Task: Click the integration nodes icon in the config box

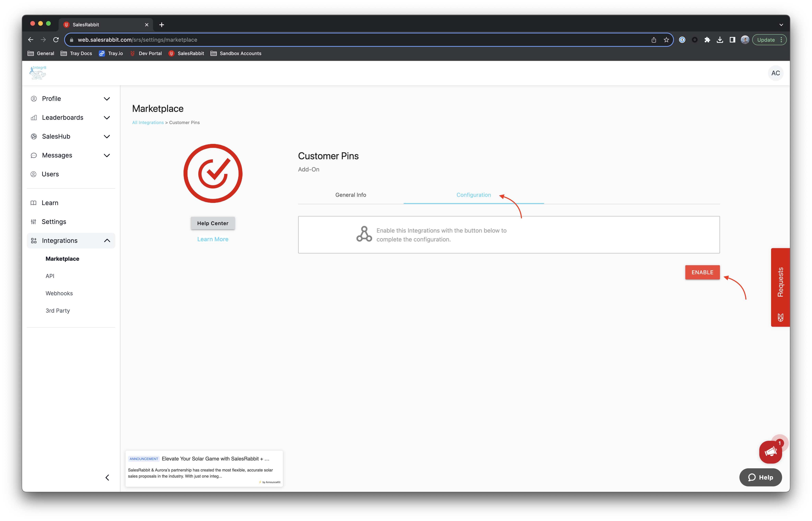Action: click(364, 234)
